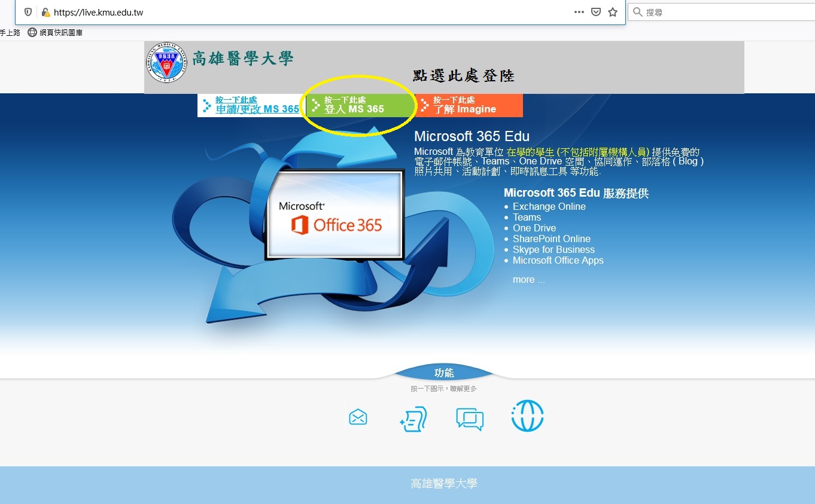Viewport: 815px width, 504px height.
Task: Click the Microsoft 365 Edu heading
Action: tap(472, 136)
